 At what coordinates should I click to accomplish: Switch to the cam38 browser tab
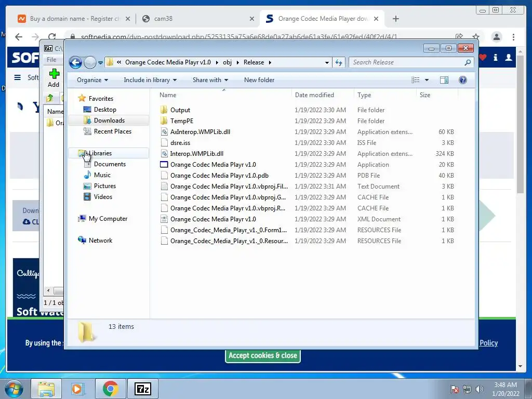[163, 19]
